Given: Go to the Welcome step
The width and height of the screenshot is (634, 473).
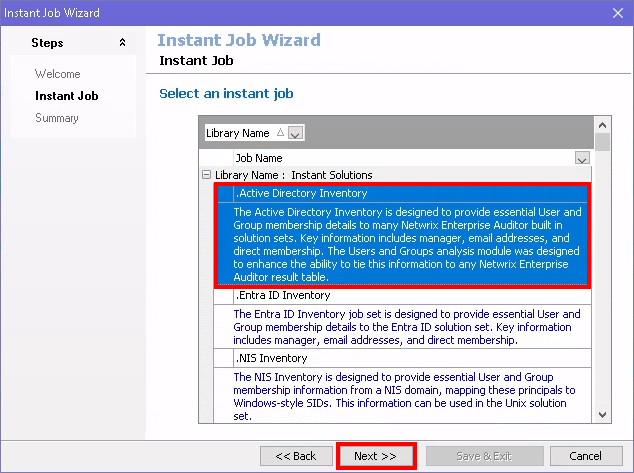Looking at the screenshot, I should coord(57,74).
